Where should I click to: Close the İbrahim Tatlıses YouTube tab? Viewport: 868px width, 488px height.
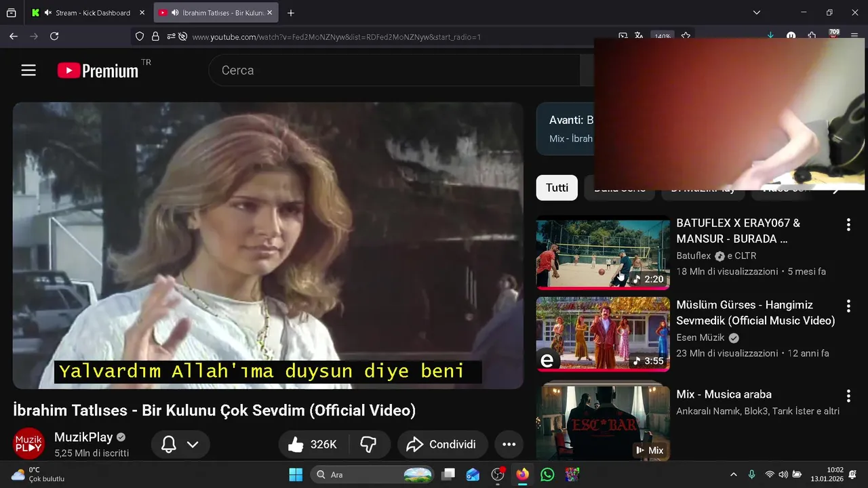[269, 13]
